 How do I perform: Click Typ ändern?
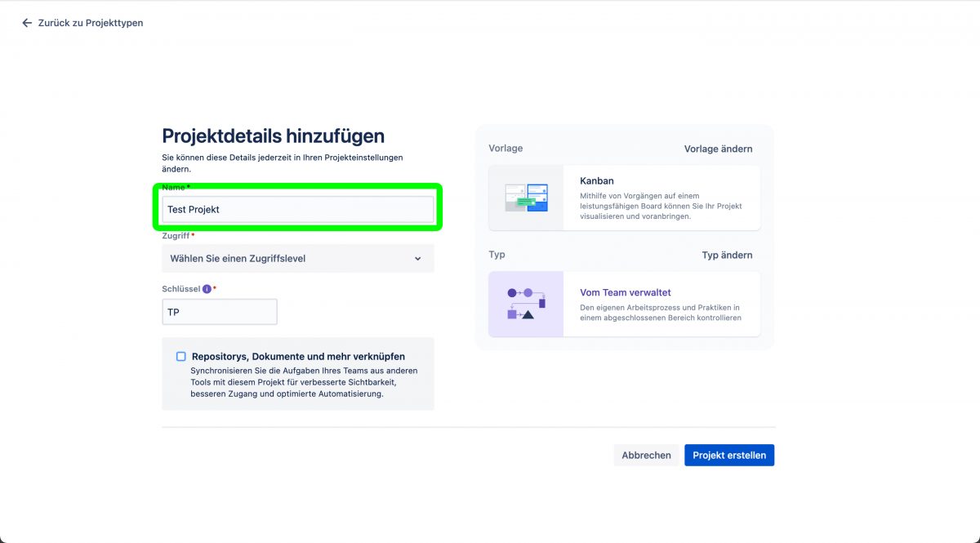[727, 255]
